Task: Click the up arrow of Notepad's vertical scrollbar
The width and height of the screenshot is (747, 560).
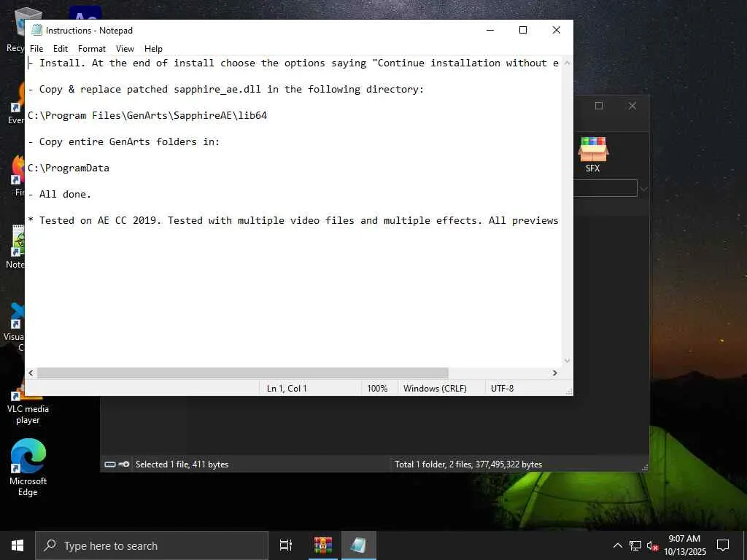Action: click(x=567, y=63)
